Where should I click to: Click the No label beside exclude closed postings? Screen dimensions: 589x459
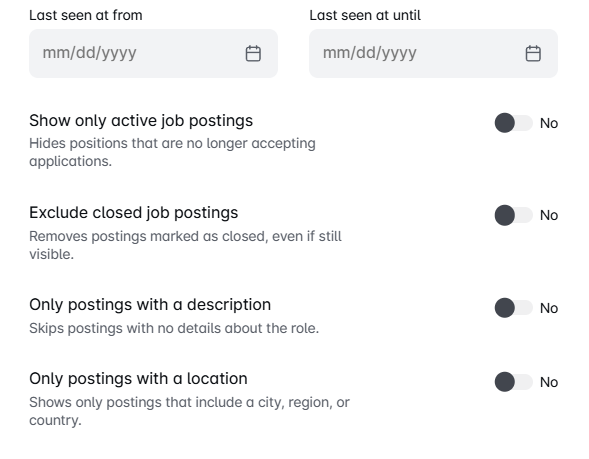549,215
